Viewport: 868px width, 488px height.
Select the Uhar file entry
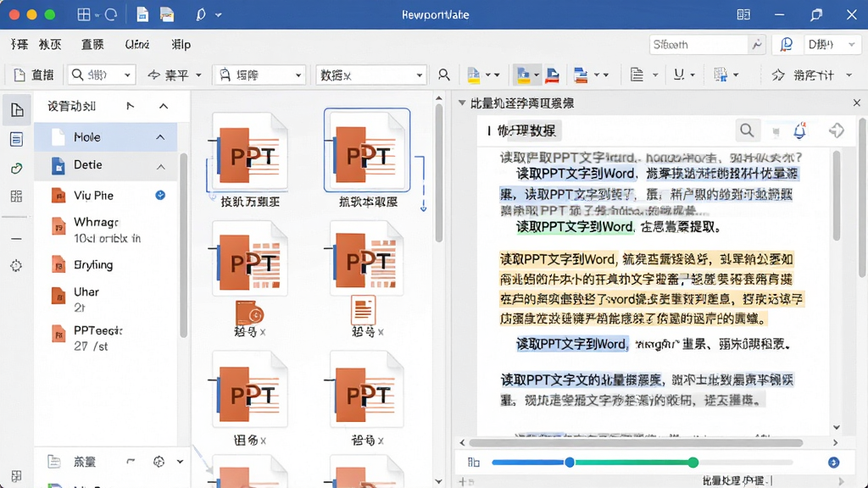[x=106, y=299]
